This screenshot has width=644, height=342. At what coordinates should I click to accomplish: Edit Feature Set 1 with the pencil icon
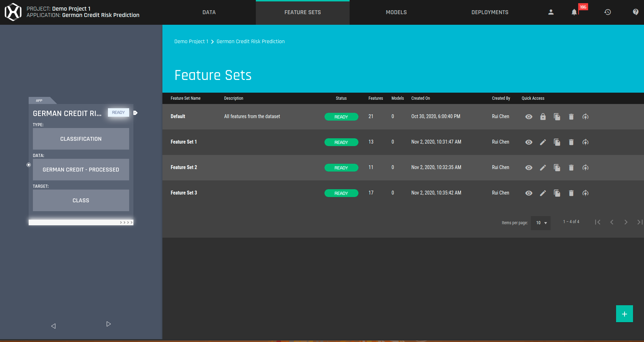[x=543, y=142]
